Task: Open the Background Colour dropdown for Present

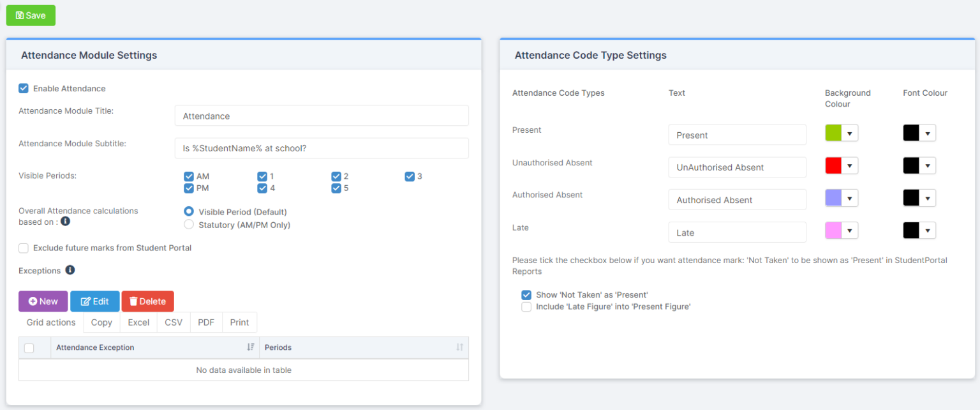Action: (850, 132)
